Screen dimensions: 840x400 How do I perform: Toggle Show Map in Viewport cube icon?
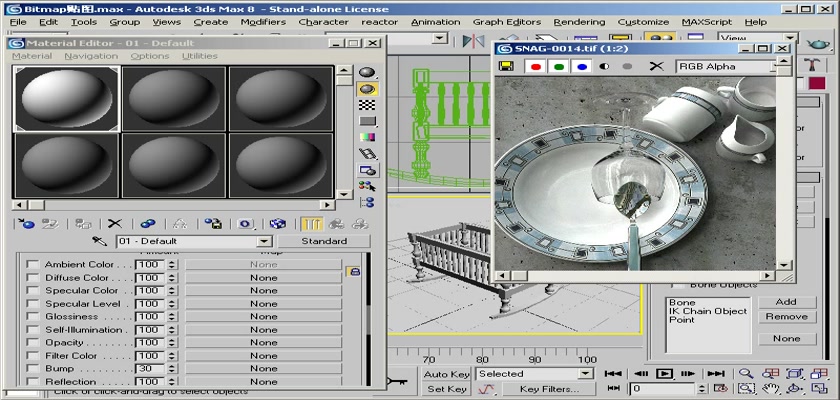click(278, 224)
